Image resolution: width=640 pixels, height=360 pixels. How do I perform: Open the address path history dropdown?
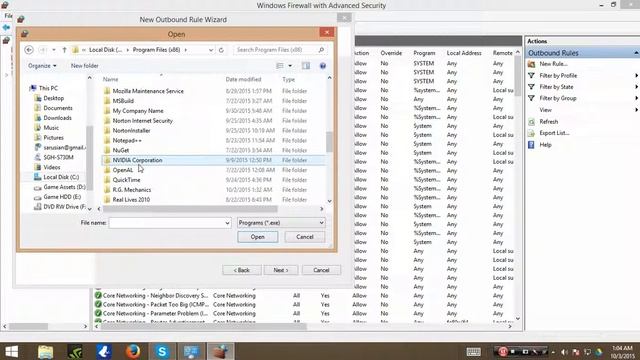[211, 50]
